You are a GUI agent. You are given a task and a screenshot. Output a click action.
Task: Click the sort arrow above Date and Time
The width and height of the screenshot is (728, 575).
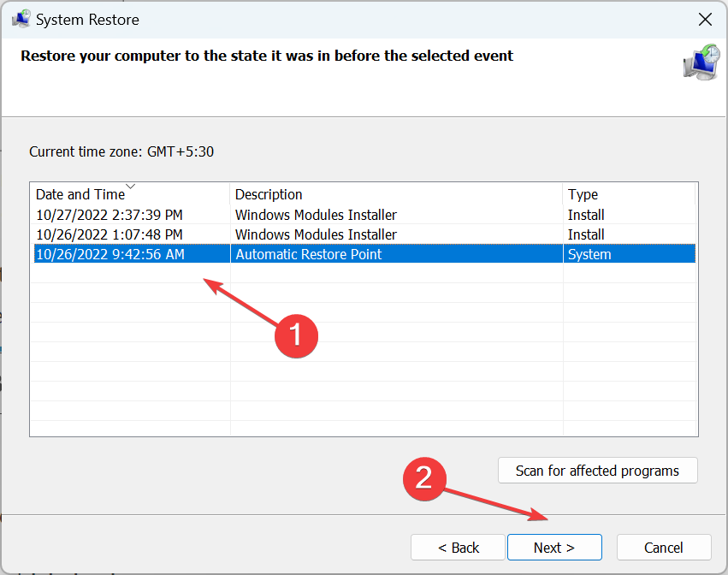(130, 186)
